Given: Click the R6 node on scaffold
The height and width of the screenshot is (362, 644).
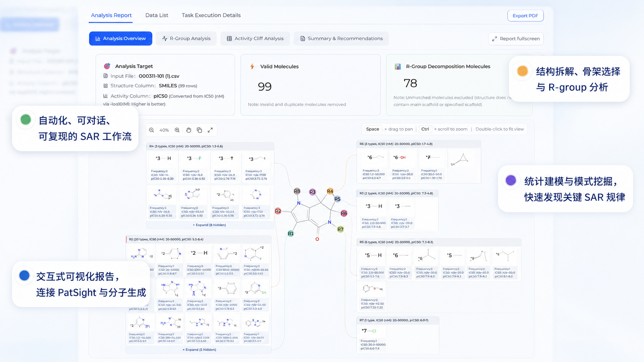Looking at the screenshot, I should point(344,213).
